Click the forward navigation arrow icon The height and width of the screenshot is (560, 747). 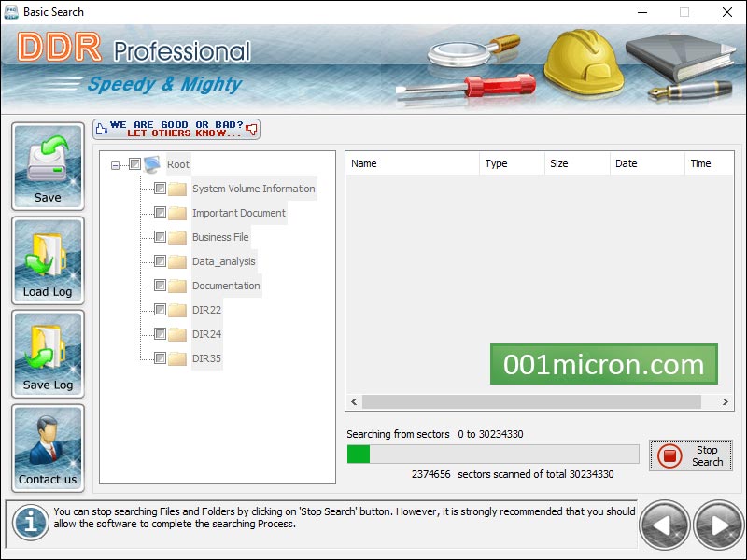point(718,525)
